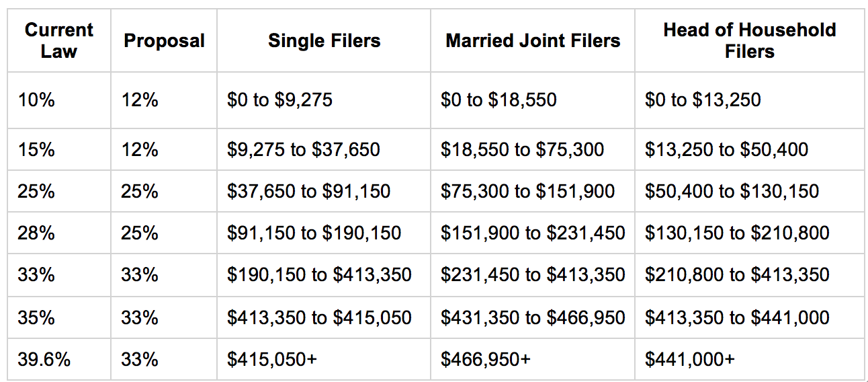Screen dimensions: 868x382
Task: Click the Single Filers header cell
Action: click(324, 40)
